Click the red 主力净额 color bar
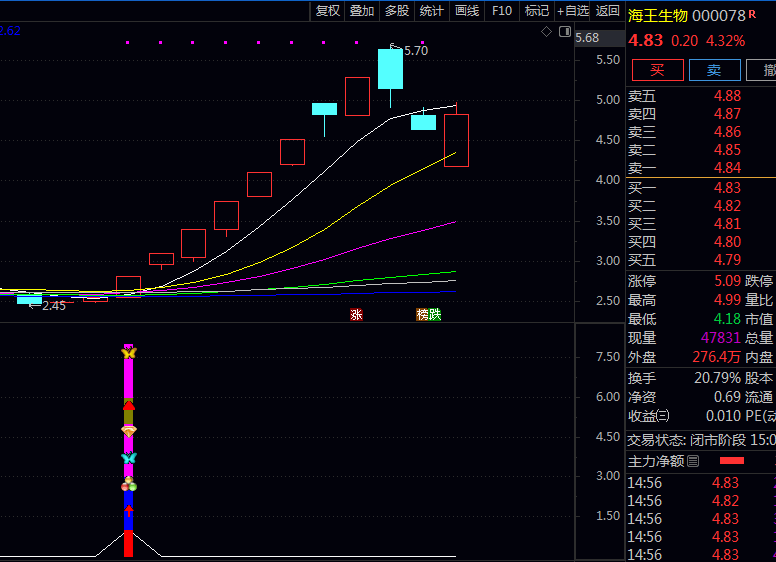 (x=732, y=461)
